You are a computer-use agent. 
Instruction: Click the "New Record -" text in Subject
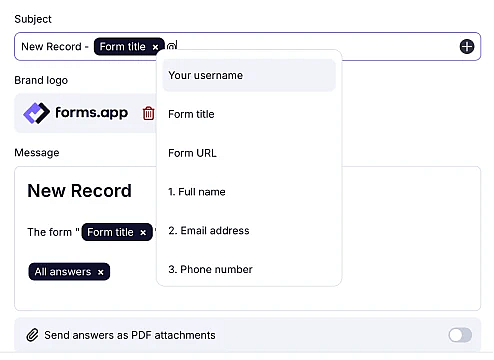[55, 47]
